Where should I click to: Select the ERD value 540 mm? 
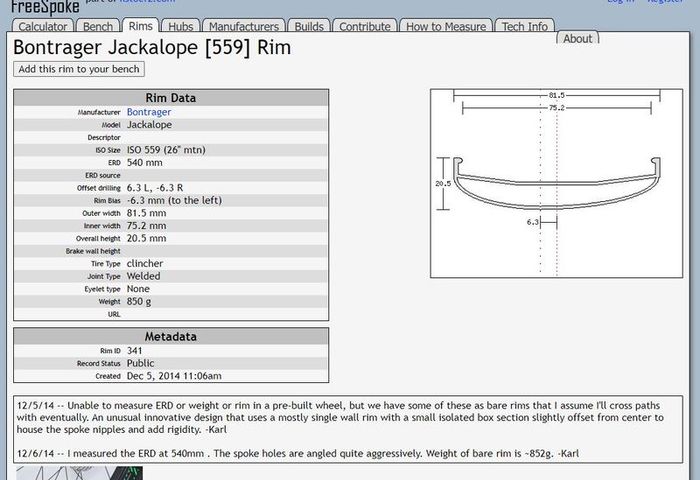pyautogui.click(x=145, y=163)
